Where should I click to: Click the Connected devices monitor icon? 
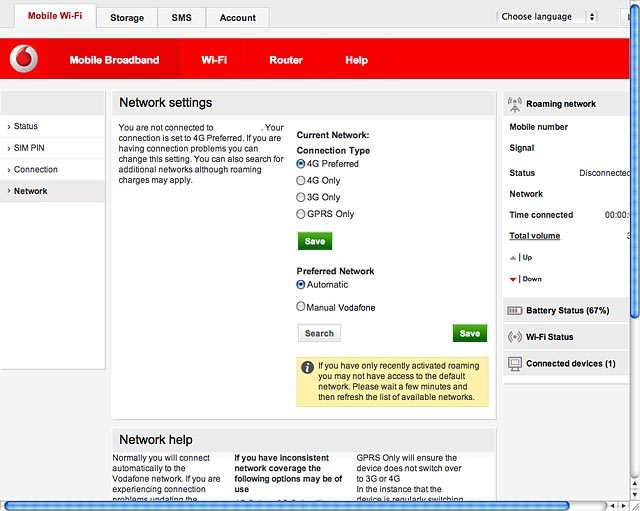[515, 364]
